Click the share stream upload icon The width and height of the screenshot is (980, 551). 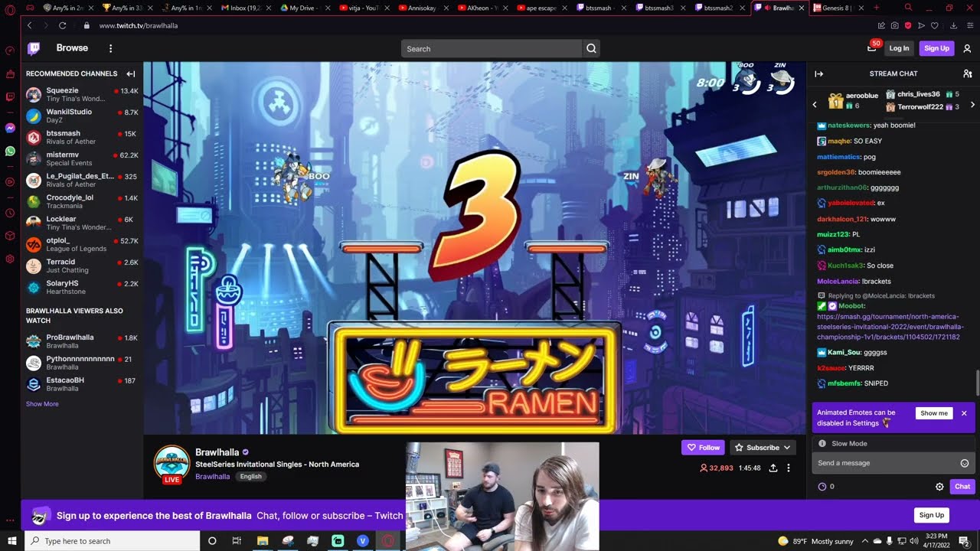tap(773, 468)
